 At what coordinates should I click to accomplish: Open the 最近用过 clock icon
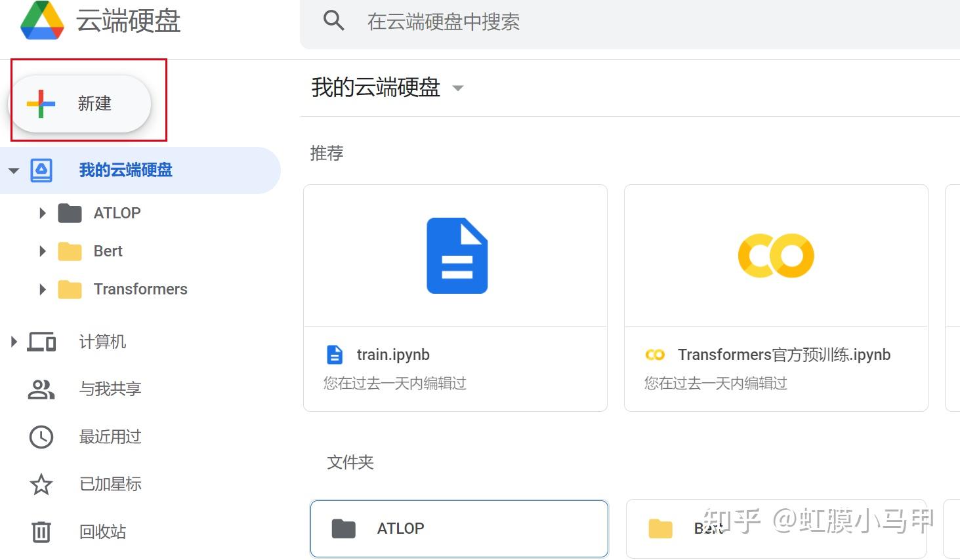(x=41, y=437)
